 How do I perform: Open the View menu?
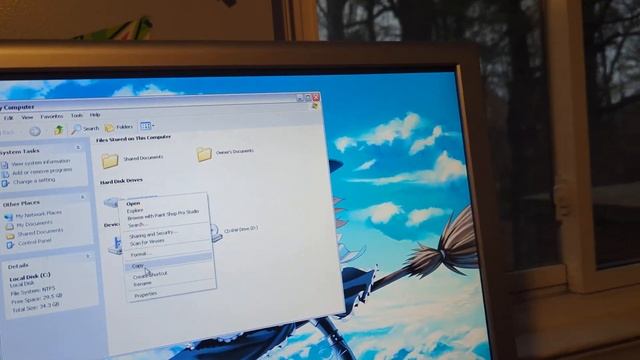27,117
